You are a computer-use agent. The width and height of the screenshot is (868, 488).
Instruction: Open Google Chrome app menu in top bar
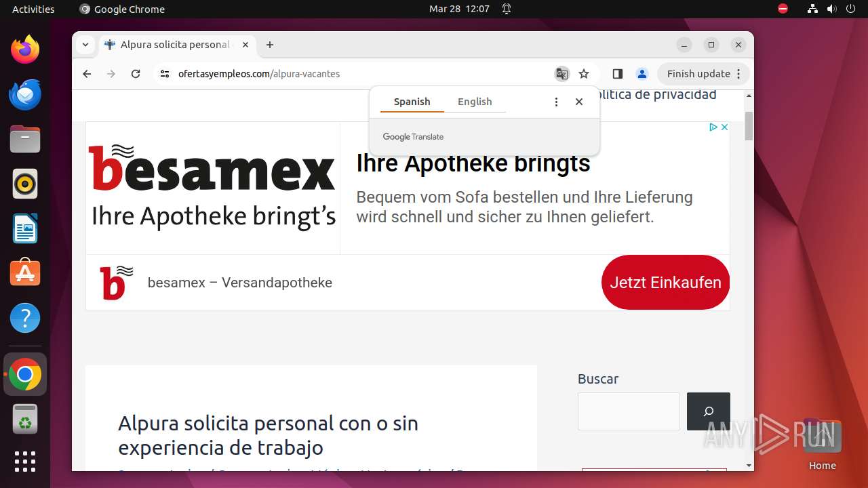click(x=122, y=9)
